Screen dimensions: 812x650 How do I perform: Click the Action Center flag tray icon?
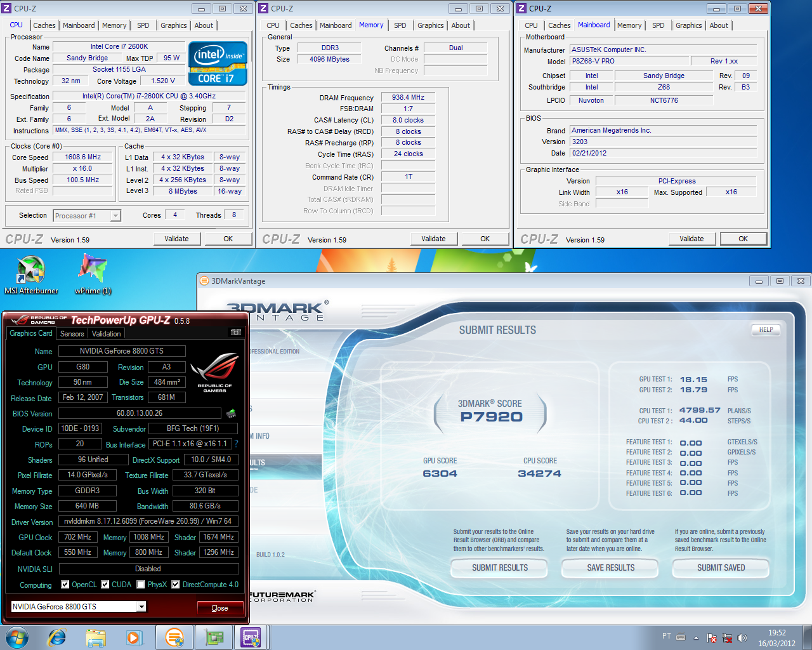[712, 637]
